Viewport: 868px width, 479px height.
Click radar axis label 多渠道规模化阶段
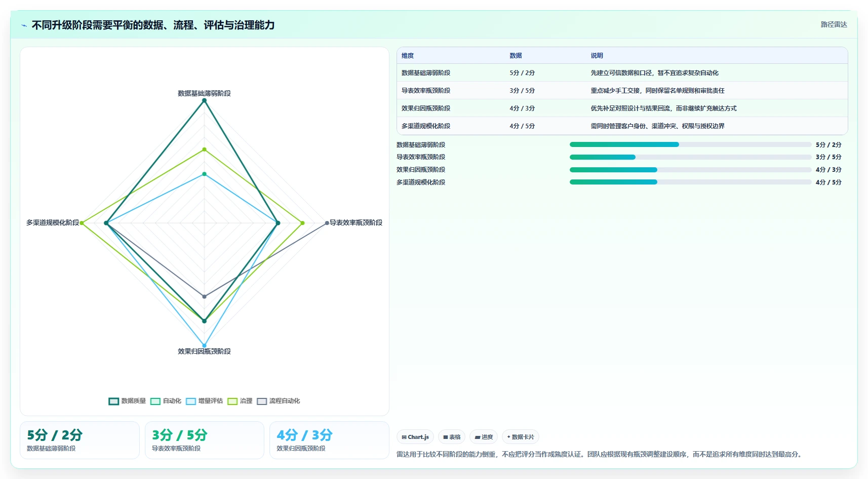(53, 223)
